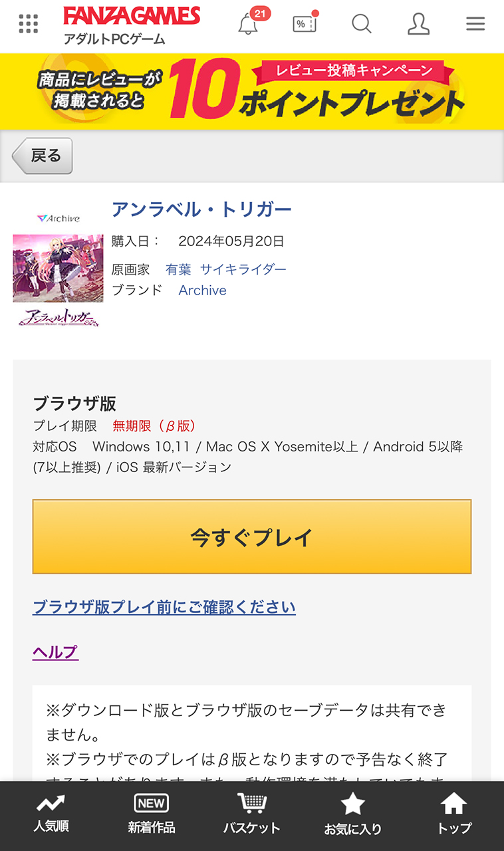Viewport: 504px width, 851px height.
Task: Open the coupon ticket icon
Action: (x=305, y=24)
